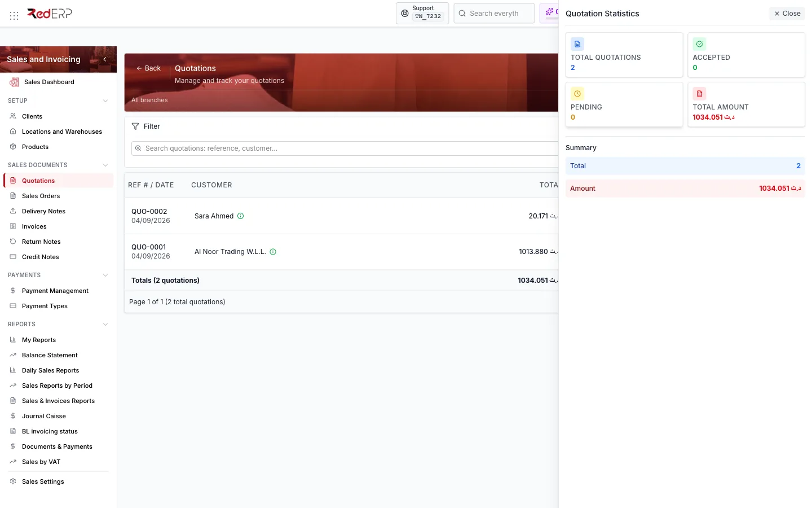Click the Search everything field
Viewport: 812px width, 508px height.
(494, 13)
